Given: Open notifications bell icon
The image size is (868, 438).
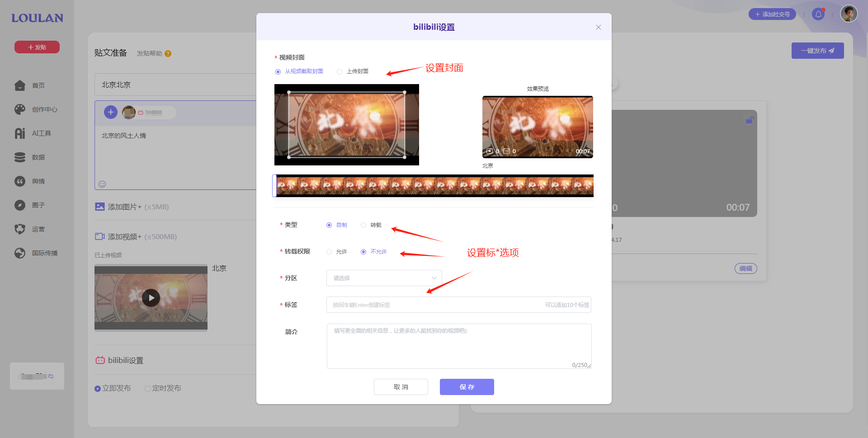Looking at the screenshot, I should [818, 14].
